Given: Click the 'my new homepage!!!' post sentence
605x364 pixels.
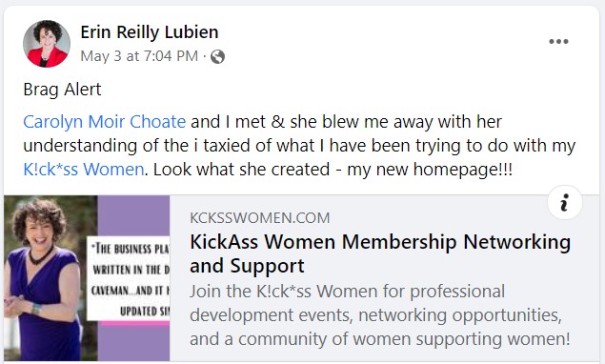Looking at the screenshot, I should pyautogui.click(x=430, y=169).
